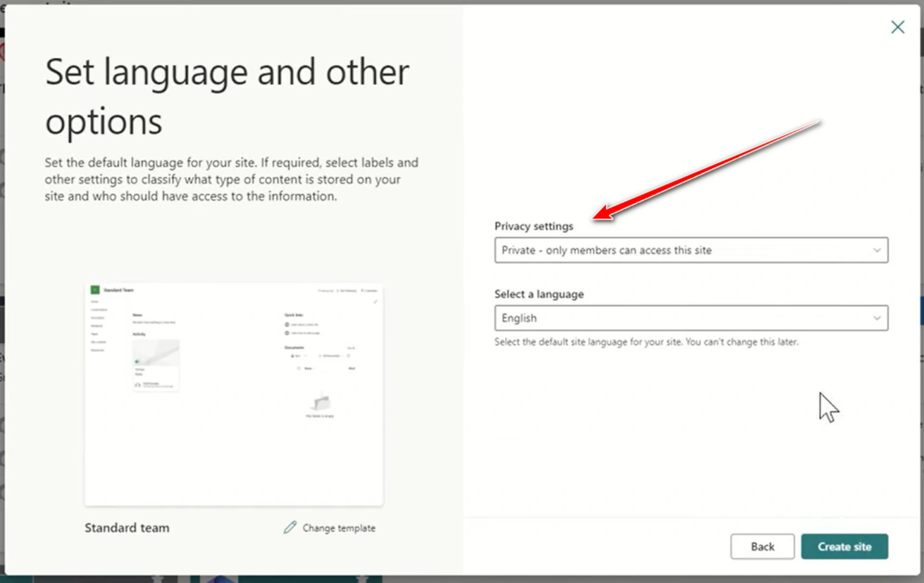The width and height of the screenshot is (924, 583).
Task: Click the green site logo in preview
Action: pyautogui.click(x=95, y=290)
